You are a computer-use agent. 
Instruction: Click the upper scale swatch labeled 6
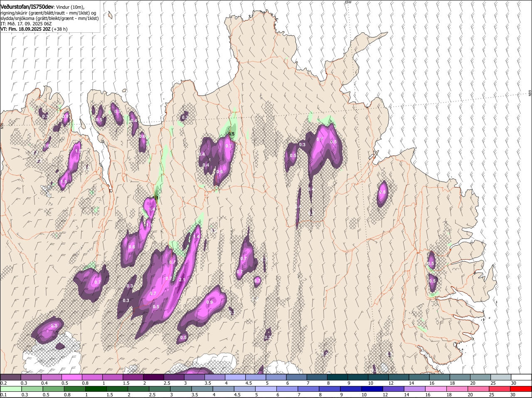(296, 377)
